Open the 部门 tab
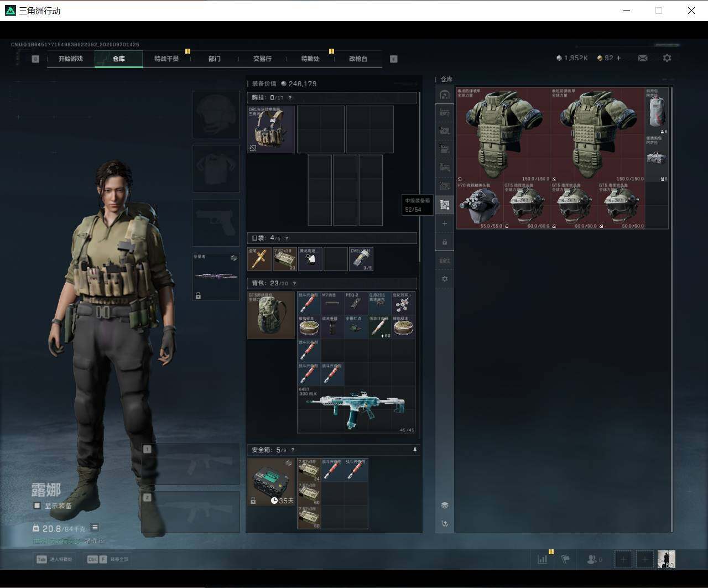Viewport: 708px width, 588px height. tap(215, 59)
